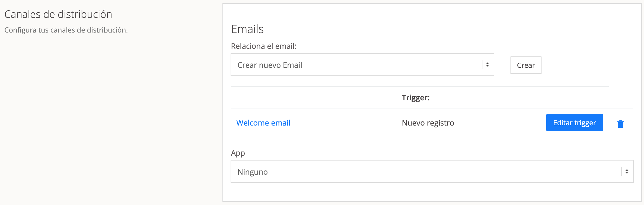Image resolution: width=644 pixels, height=205 pixels.
Task: Click the blue Editar trigger button
Action: click(575, 123)
